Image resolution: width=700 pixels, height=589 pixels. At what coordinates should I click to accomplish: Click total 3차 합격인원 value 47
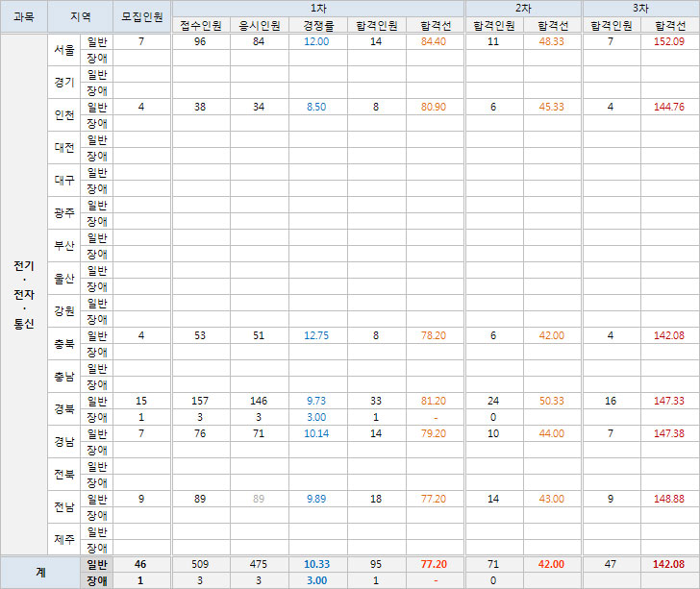611,564
